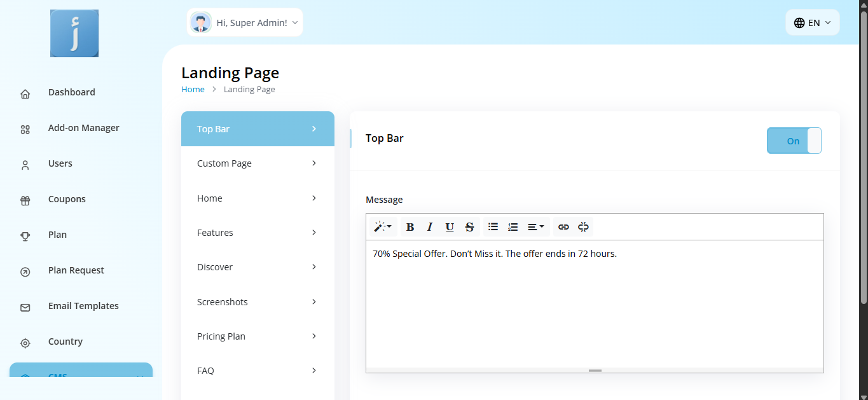Viewport: 868px width, 400px height.
Task: Click the Home breadcrumb link
Action: [193, 90]
